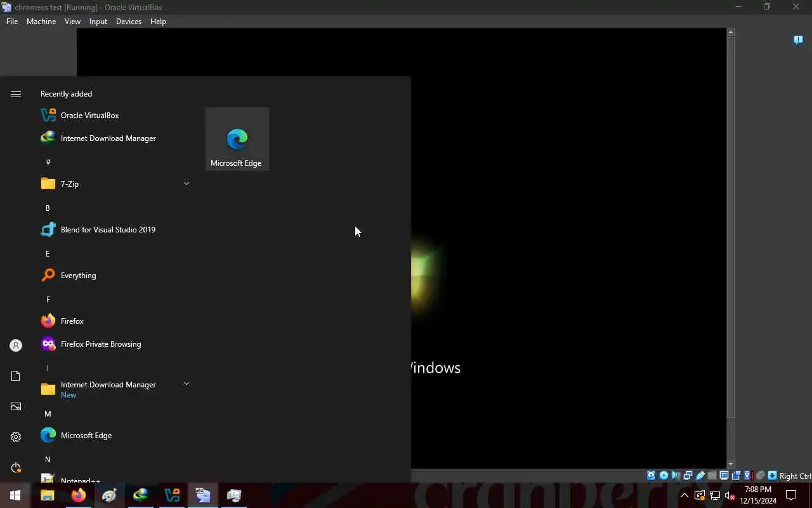Click the 'F' section letter header

coord(48,300)
